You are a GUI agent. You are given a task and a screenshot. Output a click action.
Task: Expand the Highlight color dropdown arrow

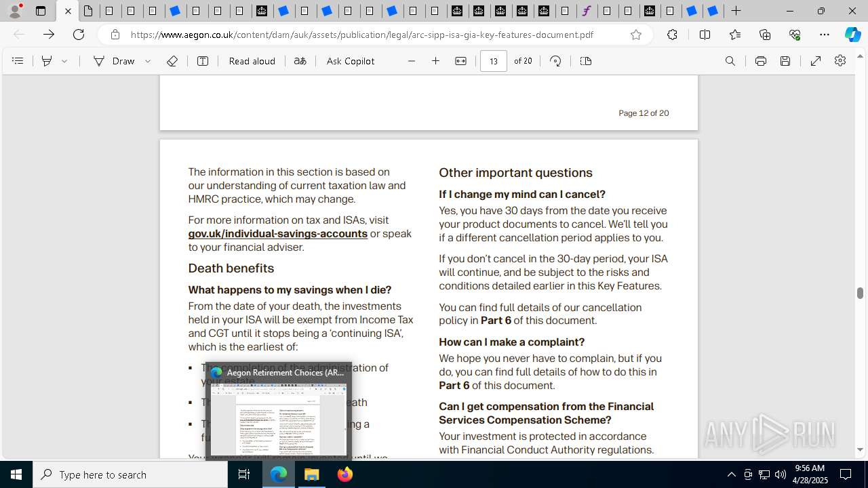pos(65,61)
